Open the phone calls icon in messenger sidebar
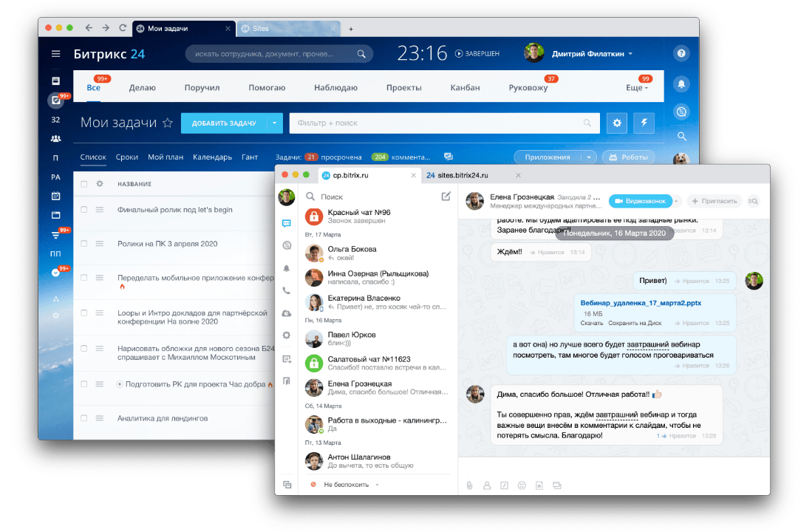The image size is (798, 532). coord(287,290)
